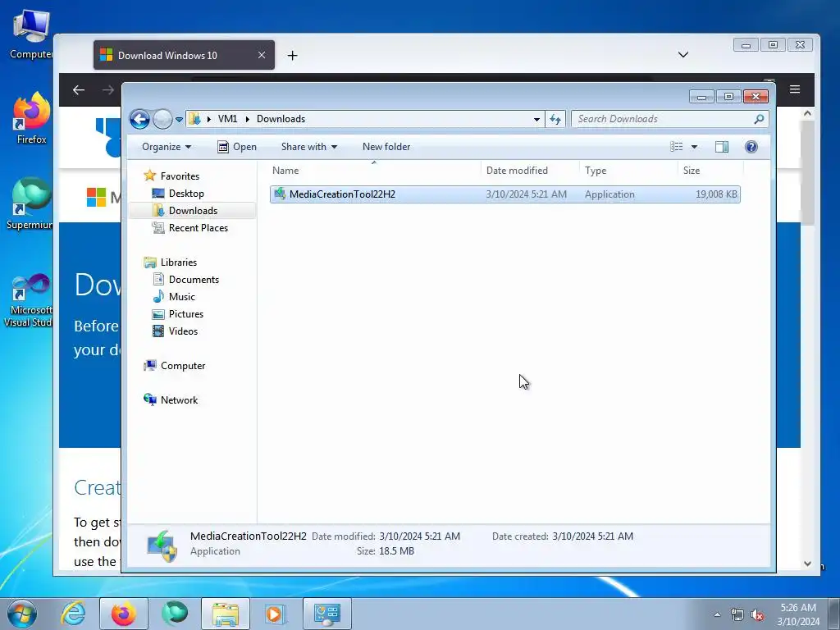Open the browser tab list chevron
This screenshot has height=630, width=840.
pos(683,55)
